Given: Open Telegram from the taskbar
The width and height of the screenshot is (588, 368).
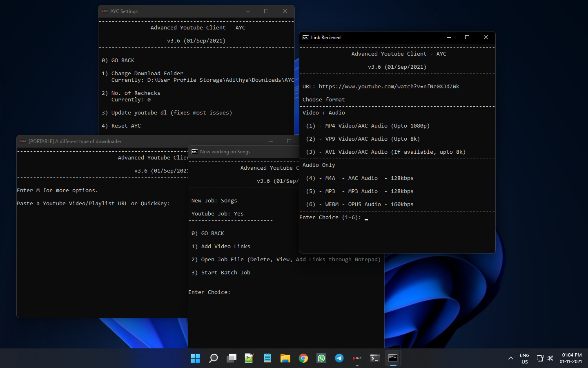Looking at the screenshot, I should pyautogui.click(x=339, y=358).
